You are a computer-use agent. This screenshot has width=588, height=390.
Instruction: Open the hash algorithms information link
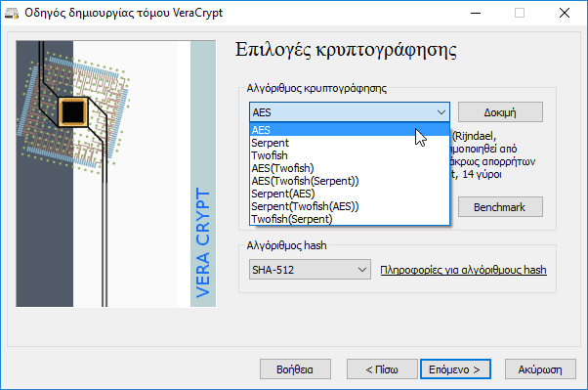(x=463, y=270)
